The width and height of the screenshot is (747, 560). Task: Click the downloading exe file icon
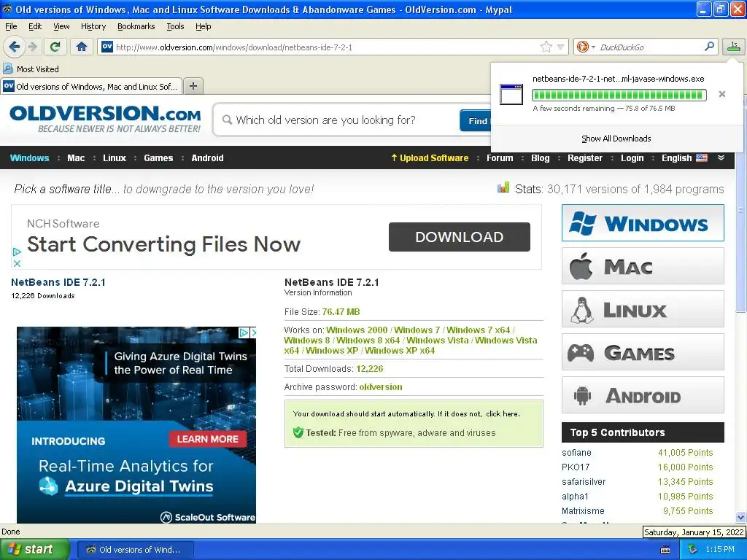[x=511, y=94]
